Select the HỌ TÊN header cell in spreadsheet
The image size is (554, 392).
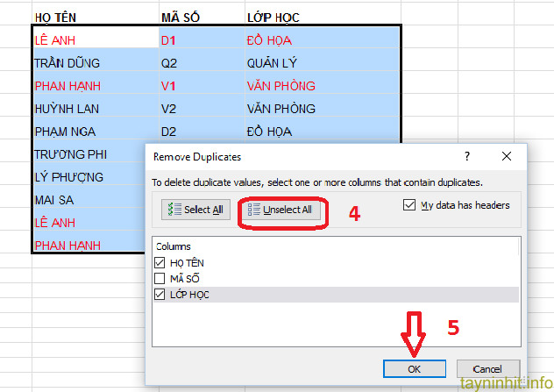(54, 17)
